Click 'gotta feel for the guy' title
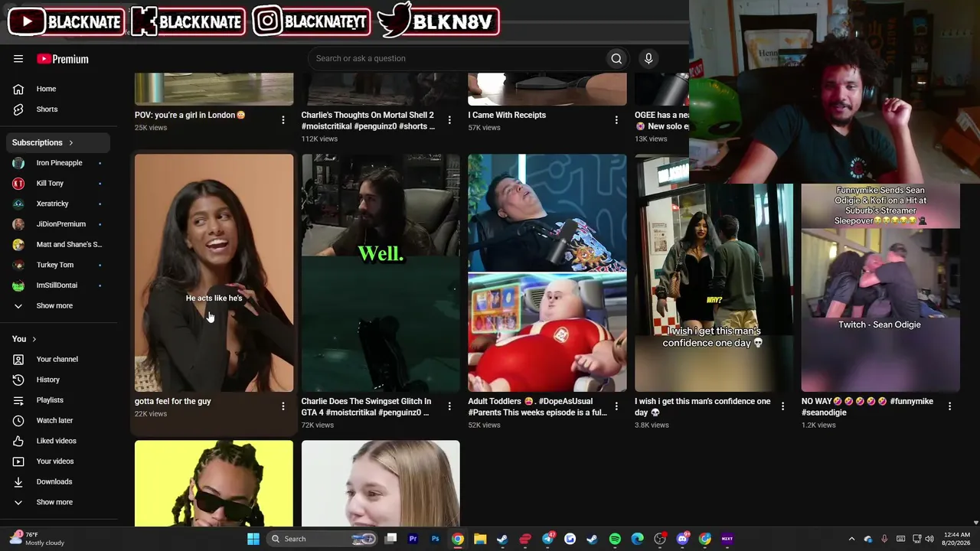This screenshot has height=551, width=980. [x=173, y=401]
